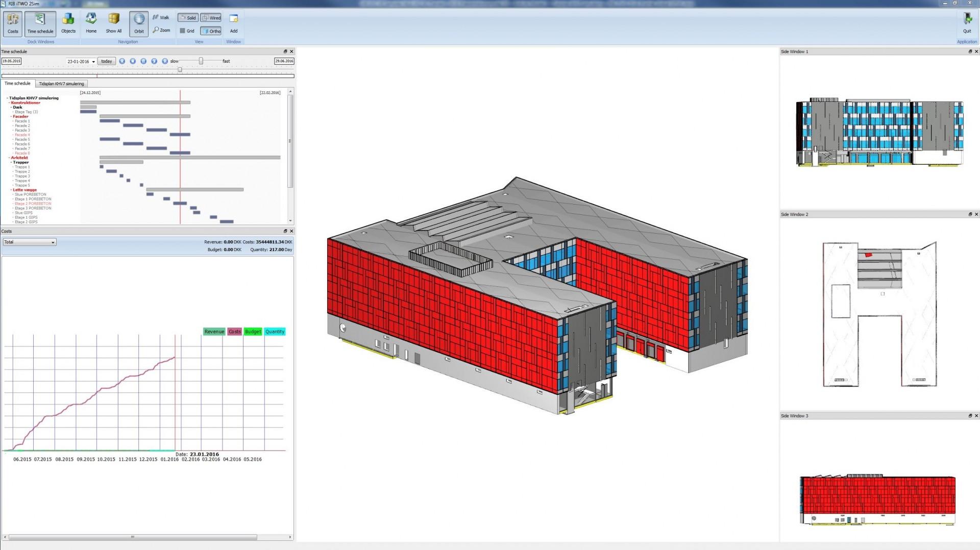
Task: Open the Costs dock window
Action: click(13, 23)
